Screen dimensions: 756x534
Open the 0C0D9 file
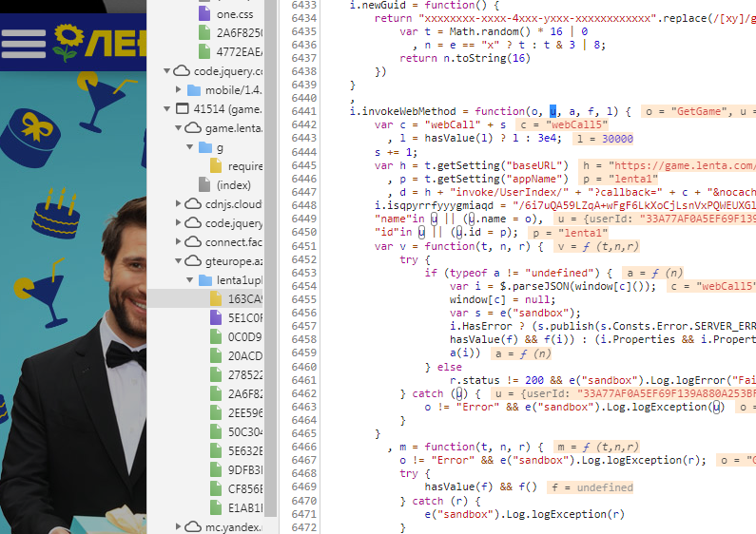point(245,337)
